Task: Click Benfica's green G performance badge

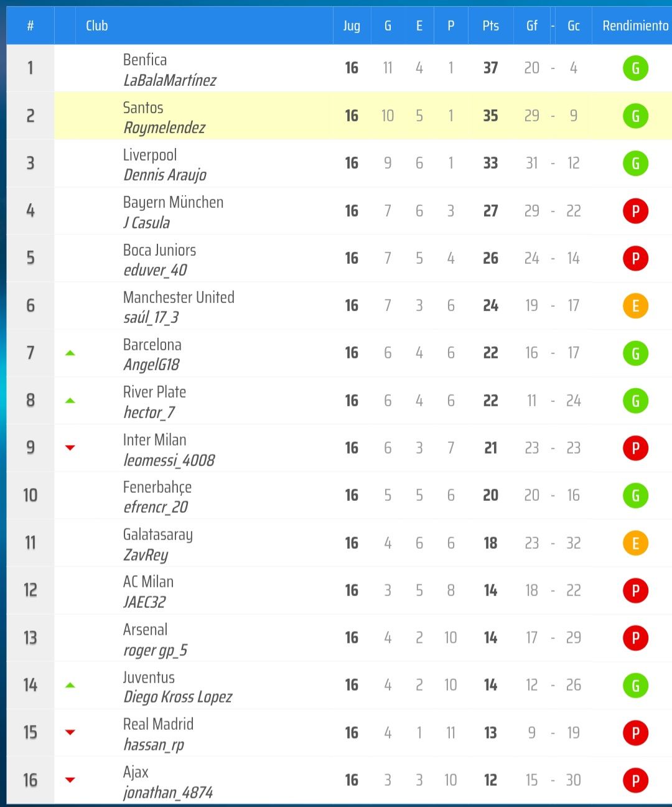Action: pos(635,68)
